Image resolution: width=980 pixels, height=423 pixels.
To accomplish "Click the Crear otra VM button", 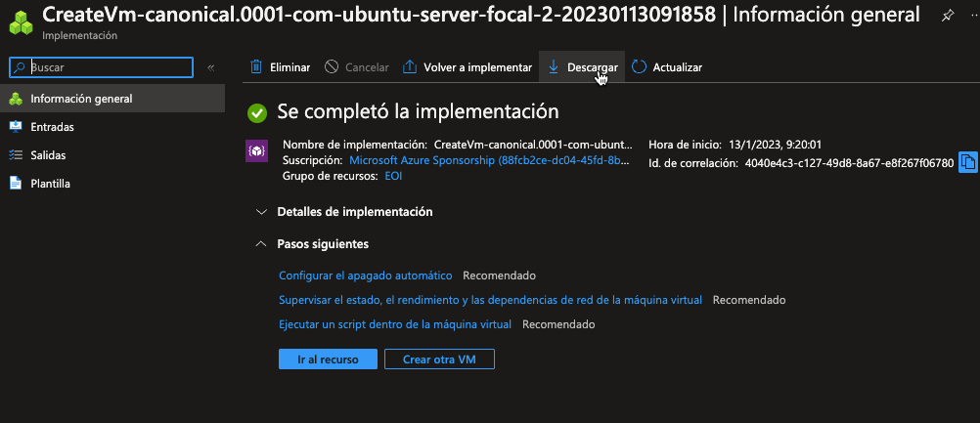I will tap(439, 360).
